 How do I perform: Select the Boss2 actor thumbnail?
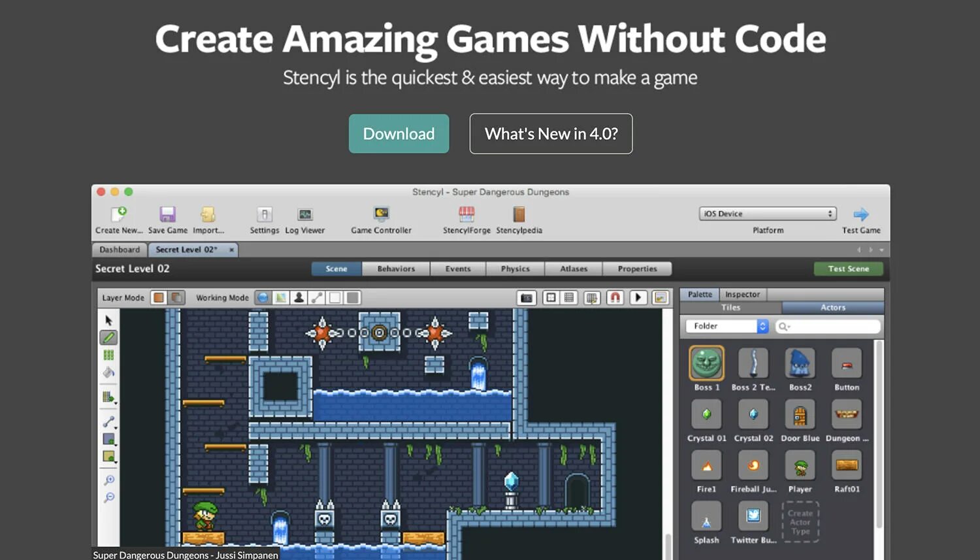click(x=800, y=363)
